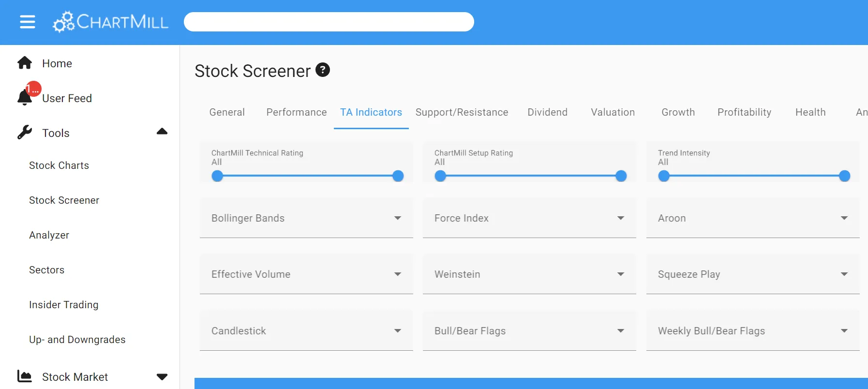
Task: Click Trend Intensity right slider handle
Action: point(844,176)
